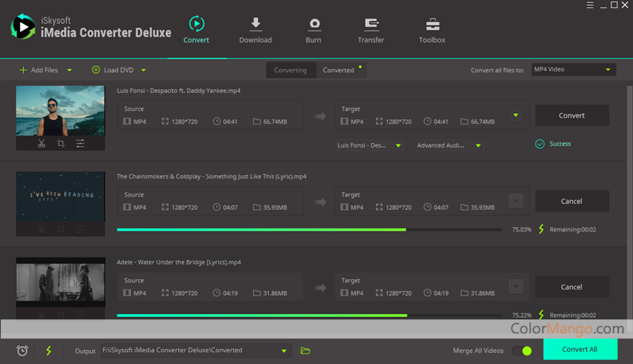Click the 'Adele - Water Under the Bridge [Lyrics].mp4' title
The image size is (633, 364).
(179, 262)
